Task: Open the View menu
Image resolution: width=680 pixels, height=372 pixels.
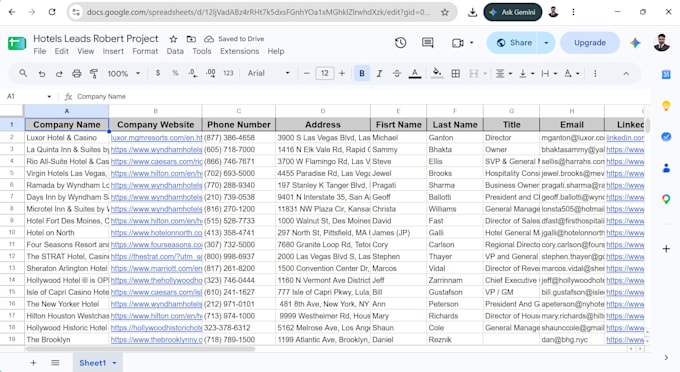Action: 85,51
